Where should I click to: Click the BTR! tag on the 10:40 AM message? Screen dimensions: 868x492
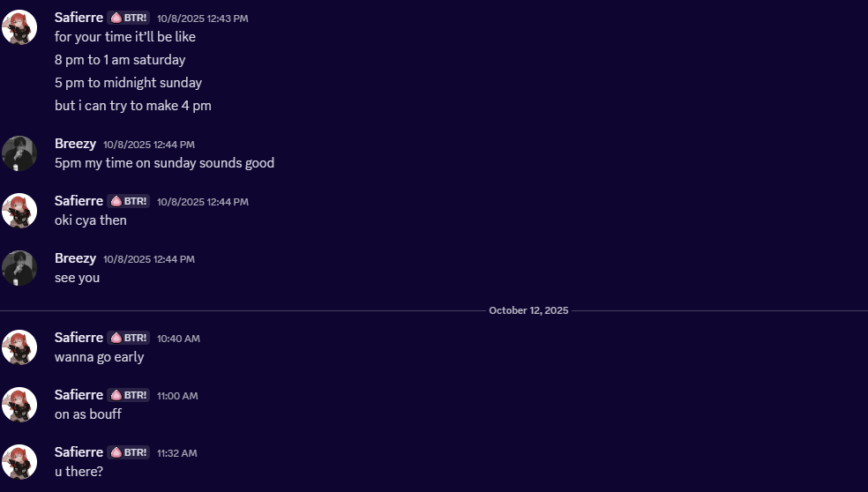click(x=129, y=338)
